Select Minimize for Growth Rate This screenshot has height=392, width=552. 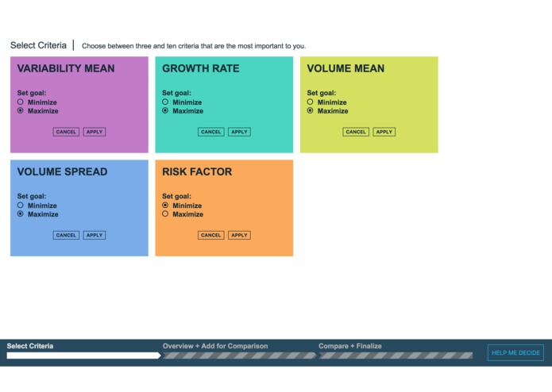click(x=165, y=102)
